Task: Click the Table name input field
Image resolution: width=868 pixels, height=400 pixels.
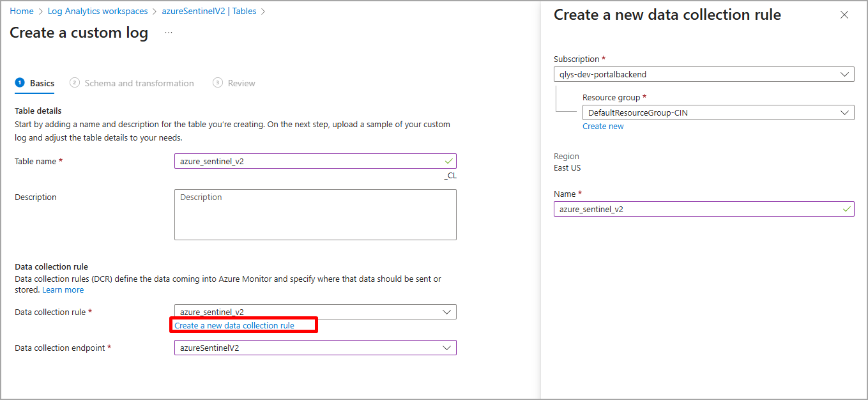Action: point(310,161)
